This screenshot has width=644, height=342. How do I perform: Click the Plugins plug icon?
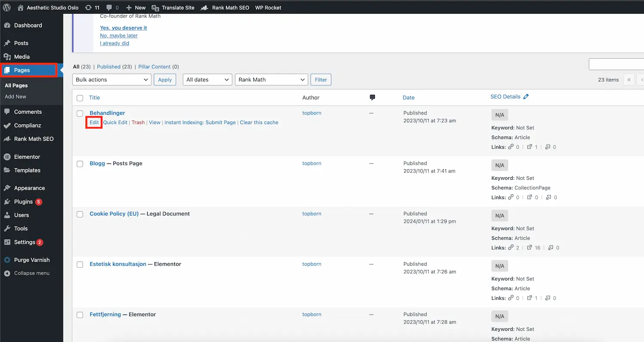click(7, 202)
